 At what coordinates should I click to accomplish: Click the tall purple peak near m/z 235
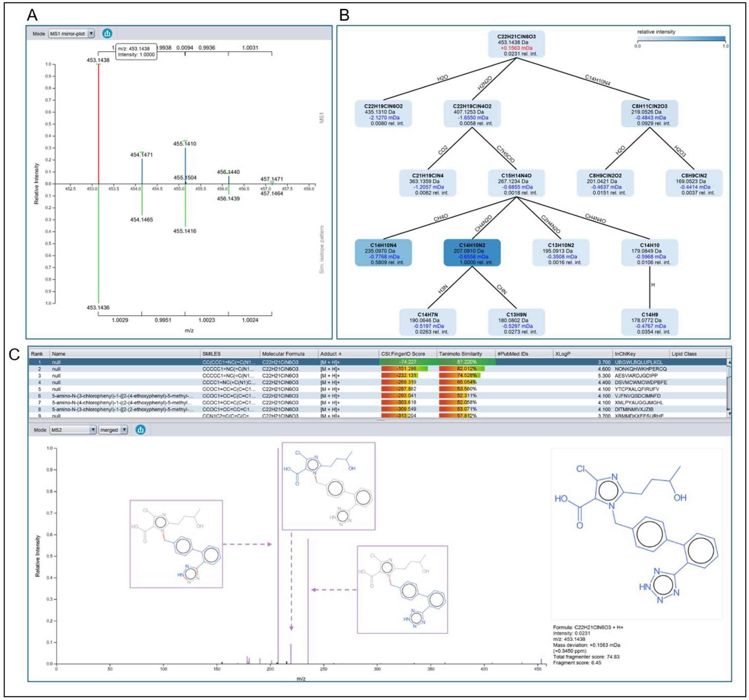tap(308, 602)
